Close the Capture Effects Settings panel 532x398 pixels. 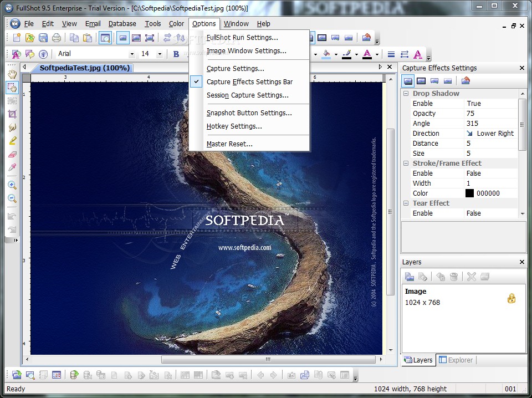tap(522, 68)
